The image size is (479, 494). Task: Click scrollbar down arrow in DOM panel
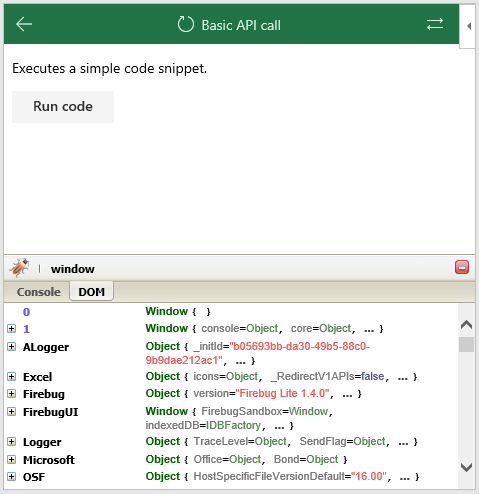click(466, 467)
